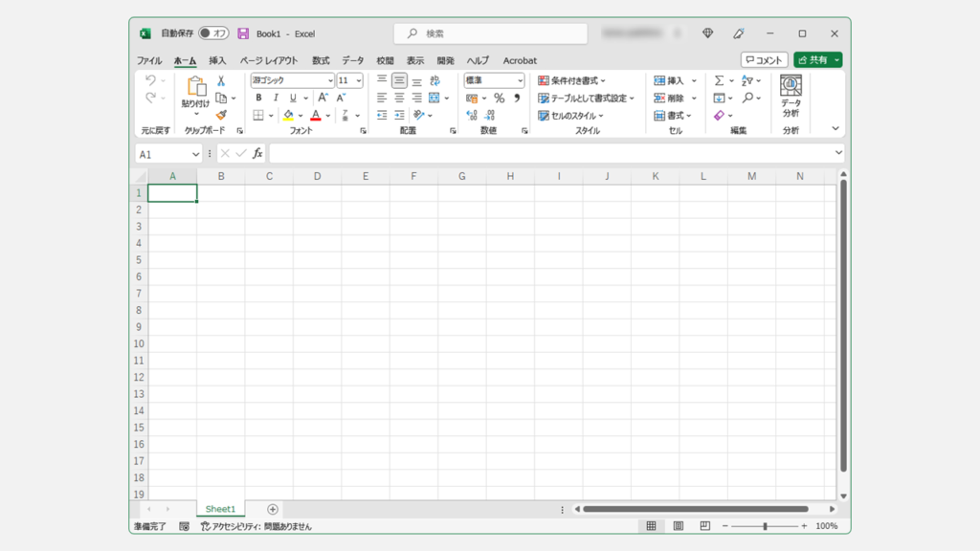This screenshot has width=980, height=551.
Task: Click the AutoSum sigma icon
Action: pos(719,81)
